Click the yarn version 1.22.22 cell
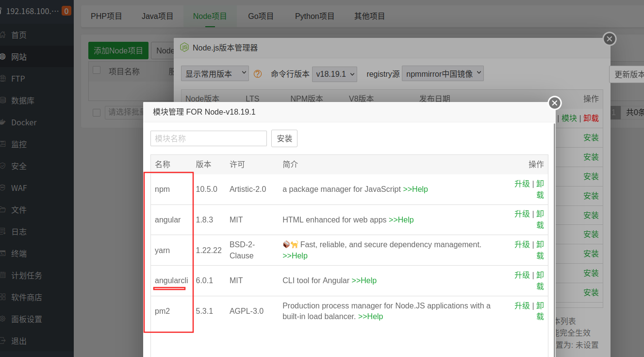This screenshot has width=644, height=357. pyautogui.click(x=209, y=250)
